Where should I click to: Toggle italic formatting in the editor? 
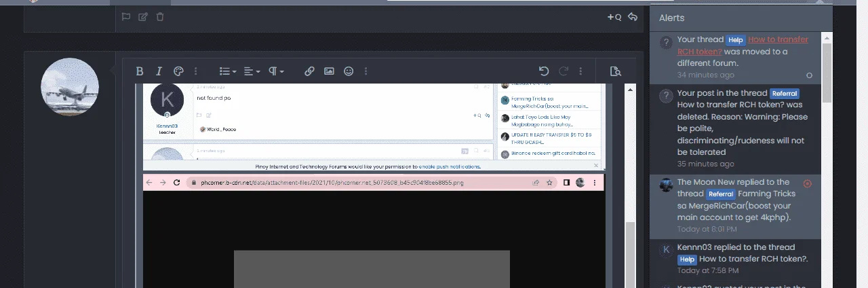click(159, 71)
